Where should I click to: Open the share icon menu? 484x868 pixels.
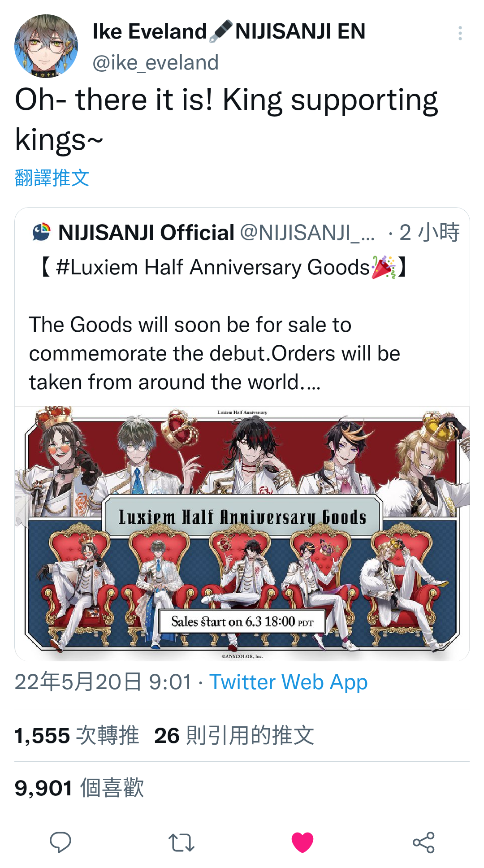pos(423,842)
